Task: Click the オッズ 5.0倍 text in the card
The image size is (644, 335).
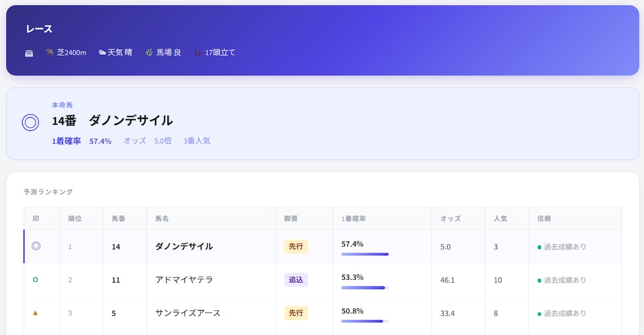Action: click(147, 141)
